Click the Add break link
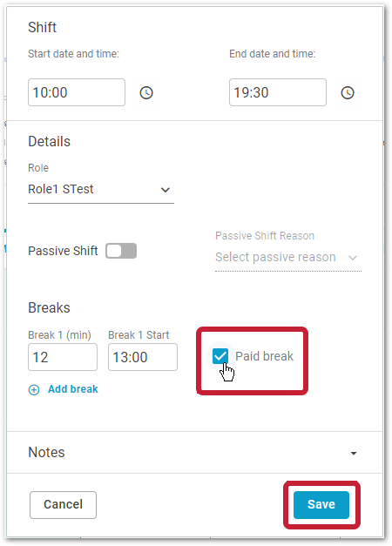Image resolution: width=392 pixels, height=546 pixels. [x=73, y=389]
